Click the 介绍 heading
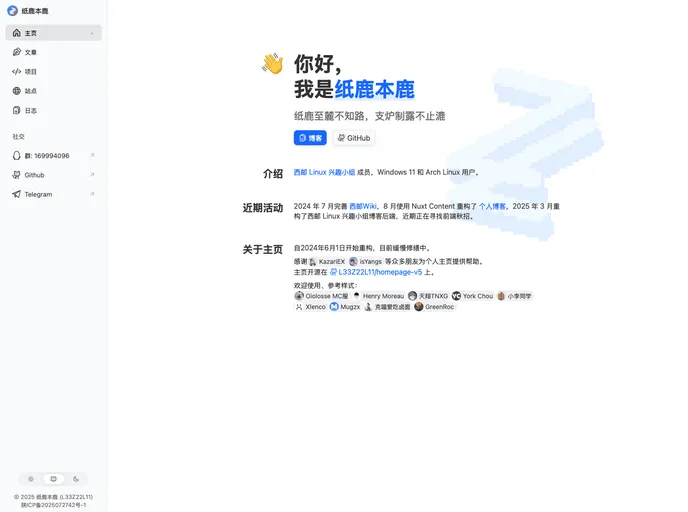The image size is (688, 512). 273,174
